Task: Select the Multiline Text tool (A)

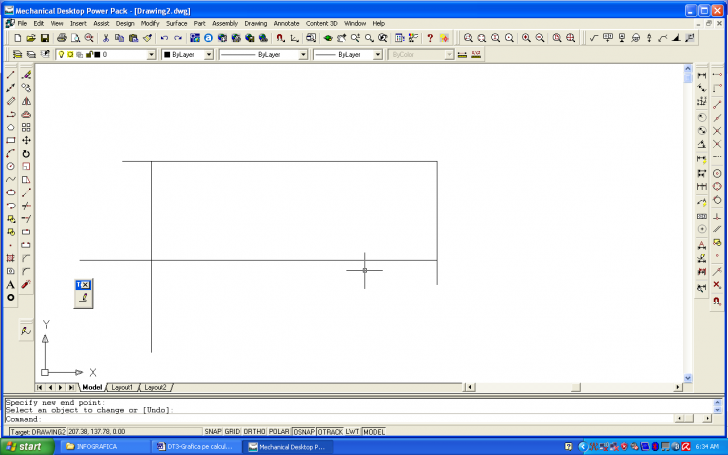Action: [11, 285]
